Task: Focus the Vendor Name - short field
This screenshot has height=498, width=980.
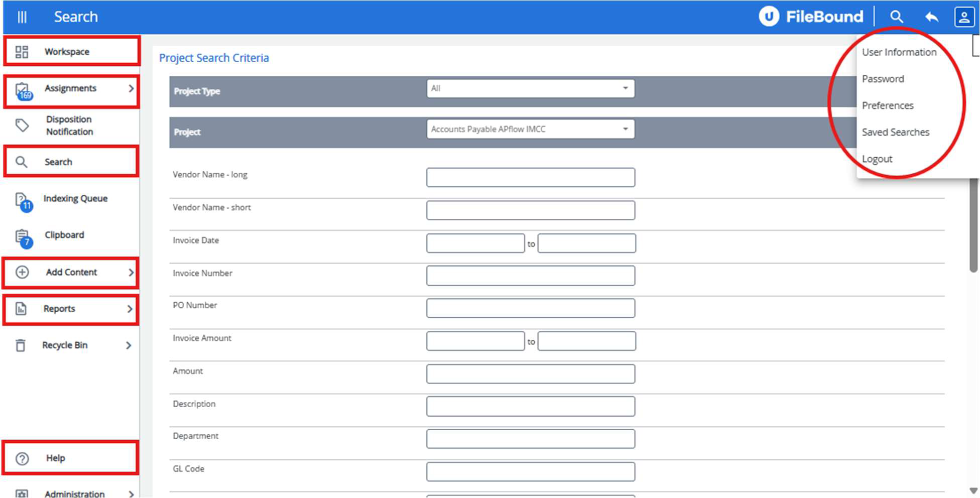Action: pyautogui.click(x=531, y=210)
